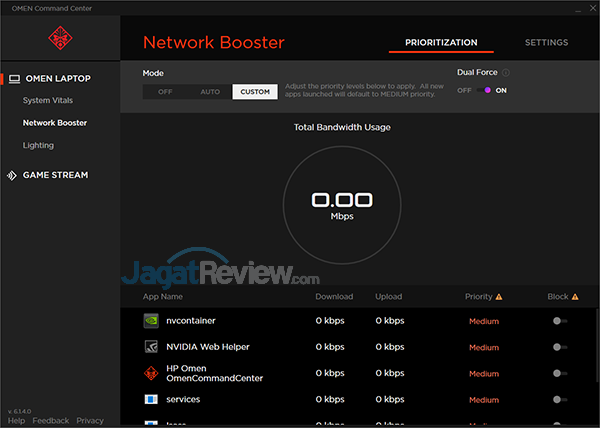Click the warning icon next to Priority
600x428 pixels.
pyautogui.click(x=499, y=297)
